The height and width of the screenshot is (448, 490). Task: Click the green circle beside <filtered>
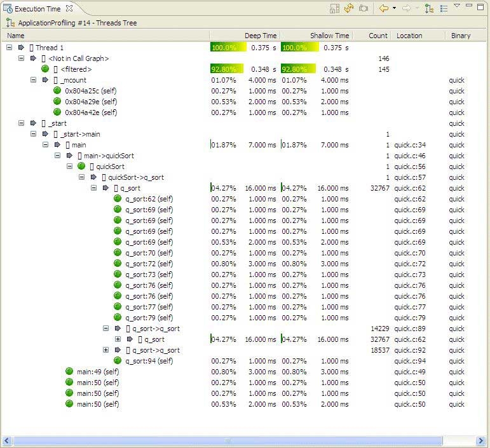[45, 69]
